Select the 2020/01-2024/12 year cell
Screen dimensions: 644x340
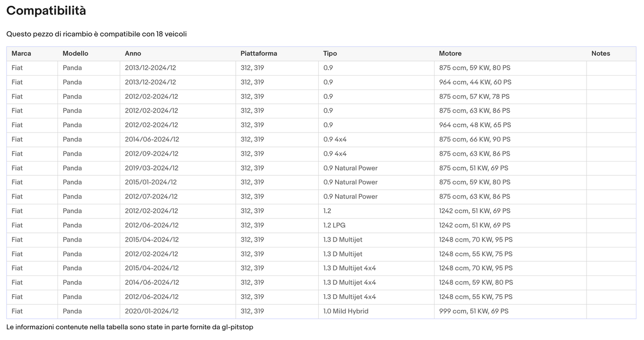click(151, 311)
